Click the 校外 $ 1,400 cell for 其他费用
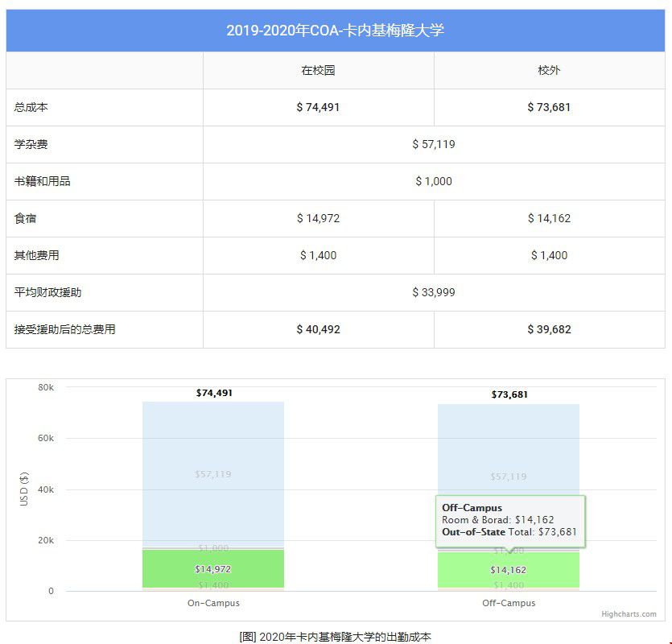The height and width of the screenshot is (644, 672). 549,255
